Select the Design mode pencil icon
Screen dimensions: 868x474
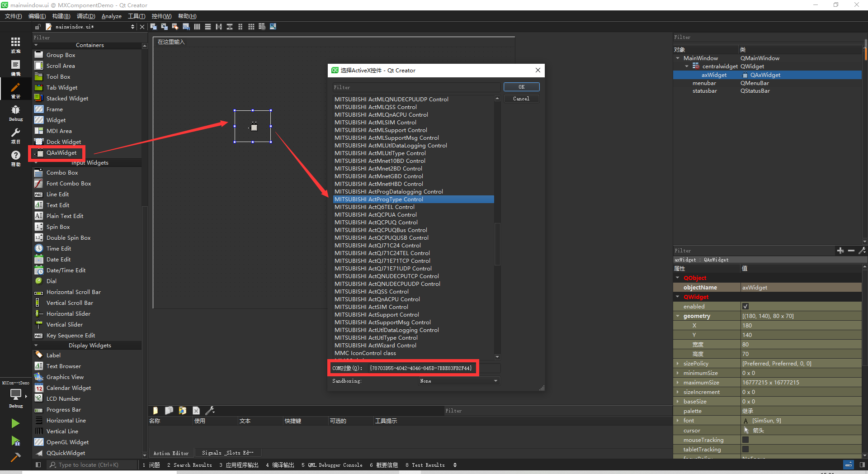click(x=15, y=87)
